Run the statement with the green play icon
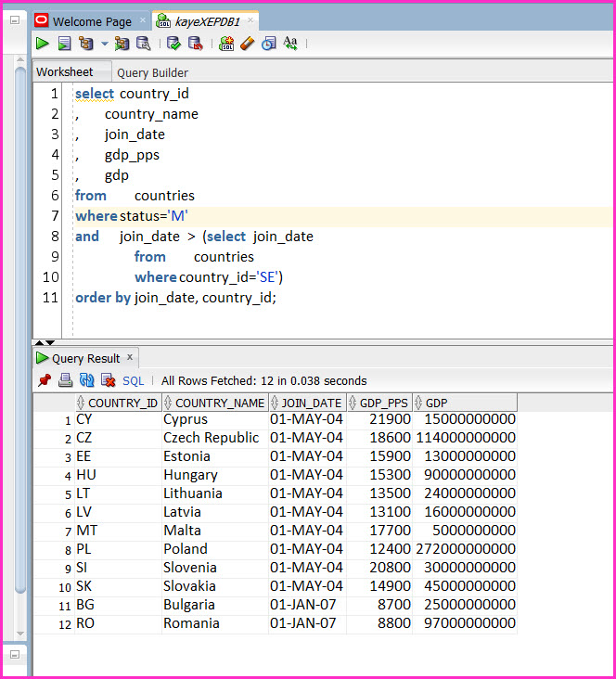Screen dimensions: 616x679 [42, 44]
